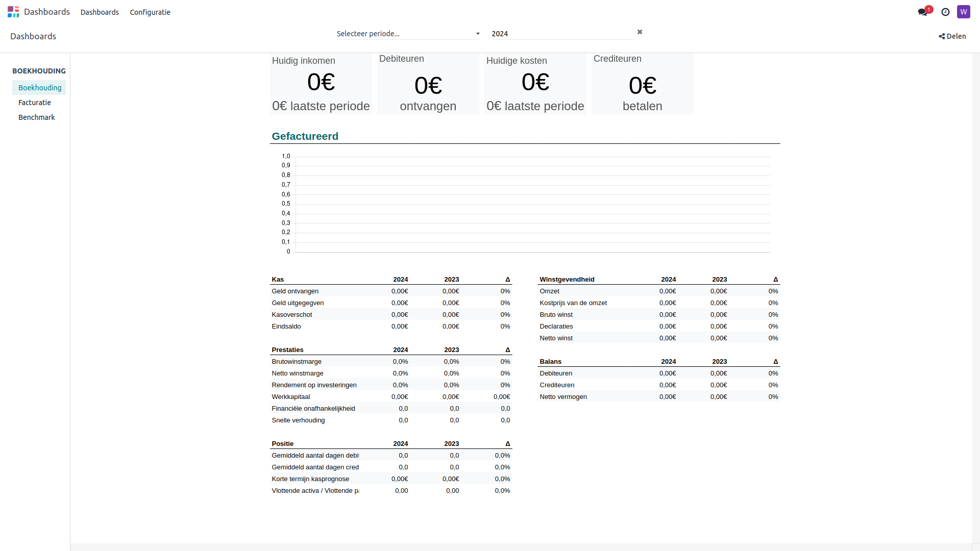Open the conversations chat icon

pyautogui.click(x=922, y=12)
